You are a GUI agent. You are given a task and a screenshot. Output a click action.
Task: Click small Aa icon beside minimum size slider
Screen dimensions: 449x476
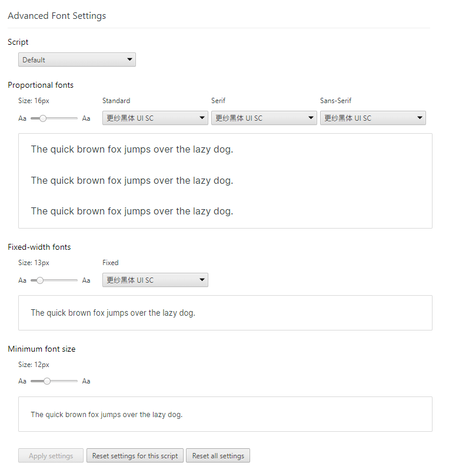coord(22,381)
